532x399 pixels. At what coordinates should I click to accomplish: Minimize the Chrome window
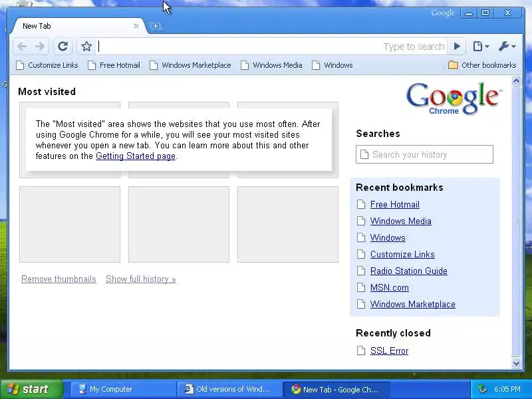tap(469, 13)
